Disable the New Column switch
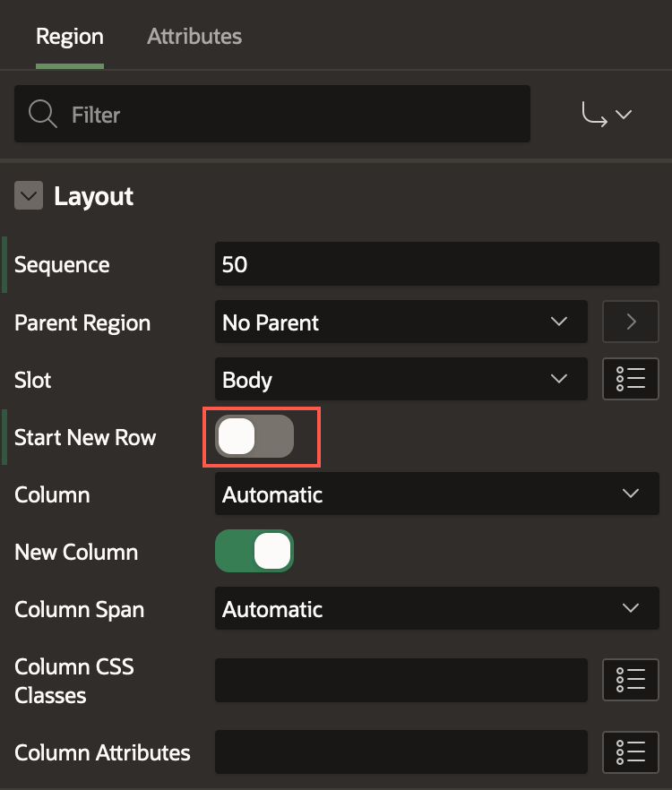The image size is (672, 790). pyautogui.click(x=254, y=552)
